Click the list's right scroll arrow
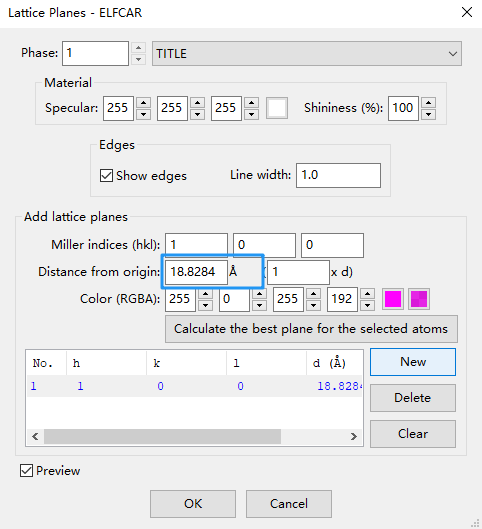The height and width of the screenshot is (529, 482). [x=353, y=437]
